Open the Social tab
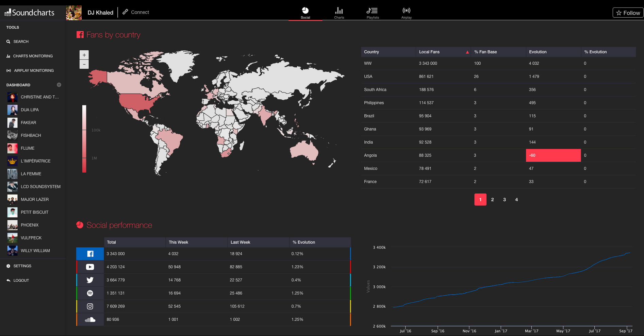 coord(305,13)
